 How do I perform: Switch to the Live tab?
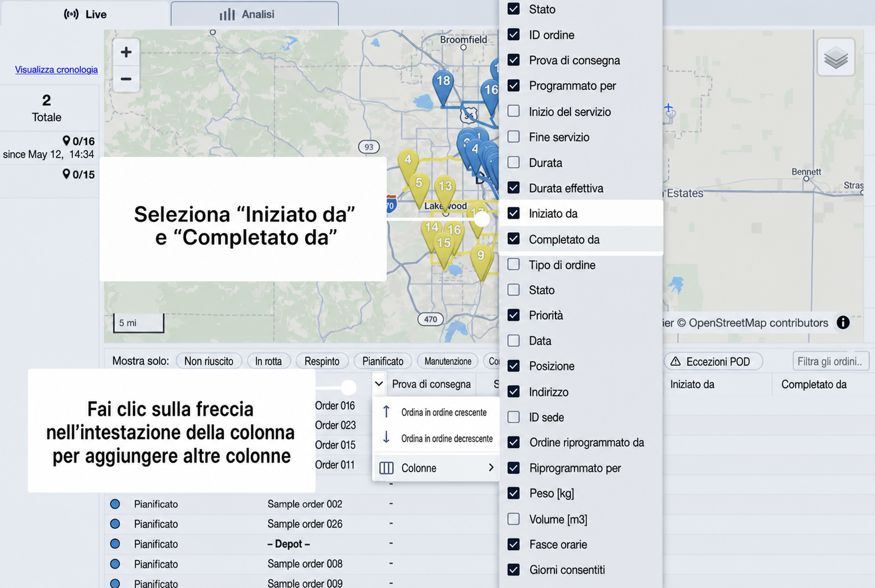coord(85,14)
